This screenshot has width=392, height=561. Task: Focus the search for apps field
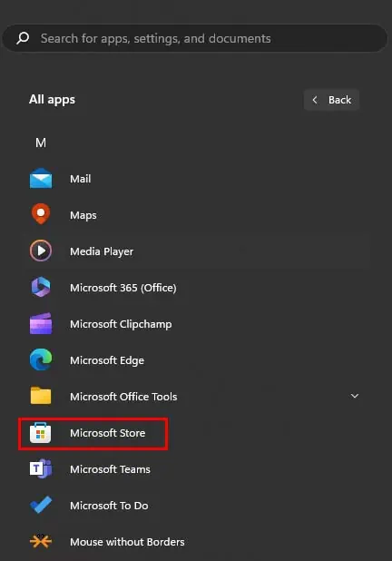pyautogui.click(x=195, y=38)
